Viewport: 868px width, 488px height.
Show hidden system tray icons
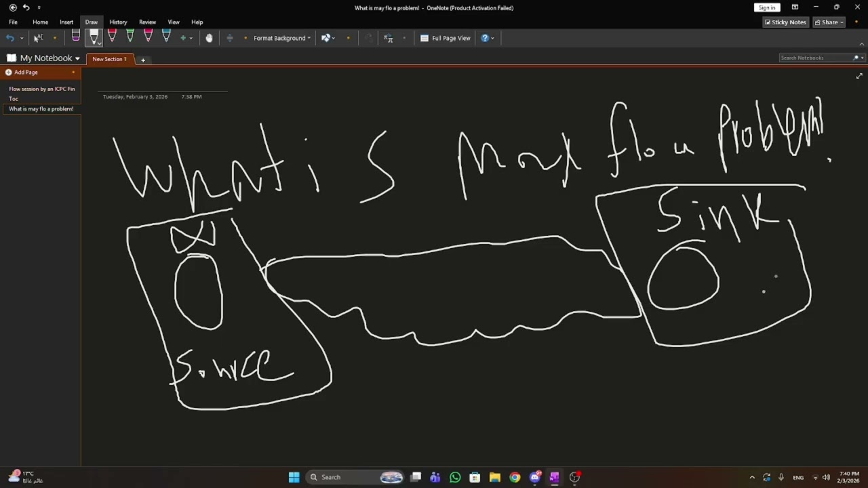(x=751, y=477)
